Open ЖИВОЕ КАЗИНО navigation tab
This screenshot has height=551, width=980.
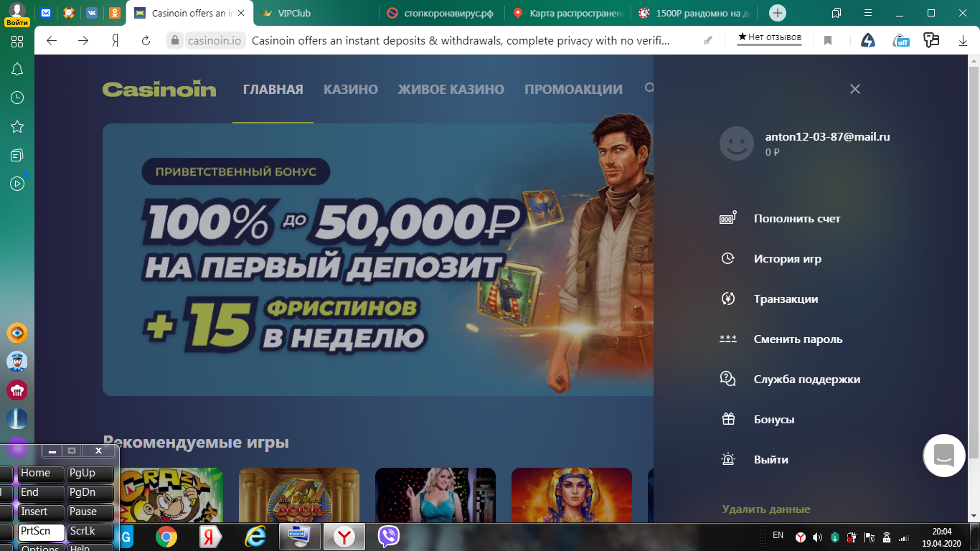451,90
